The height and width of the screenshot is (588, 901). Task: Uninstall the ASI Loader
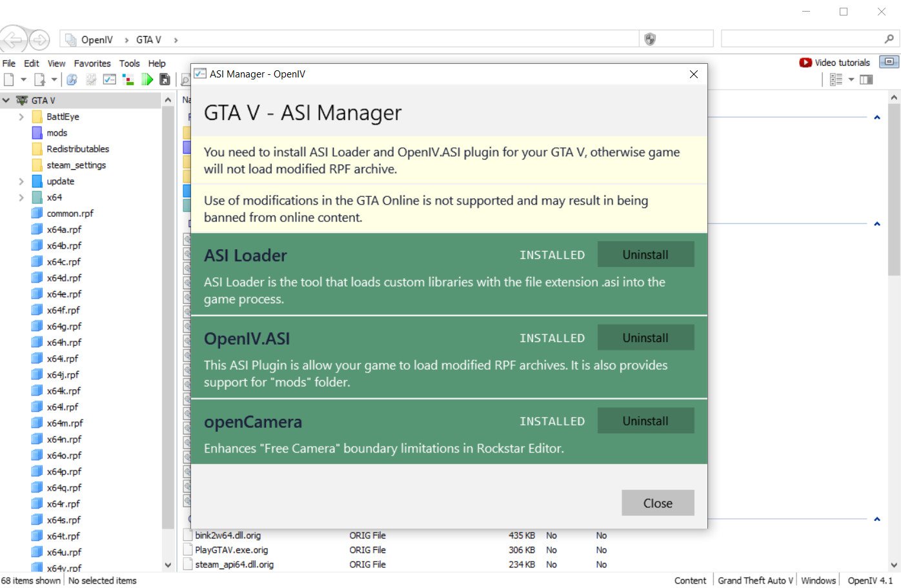coord(645,254)
